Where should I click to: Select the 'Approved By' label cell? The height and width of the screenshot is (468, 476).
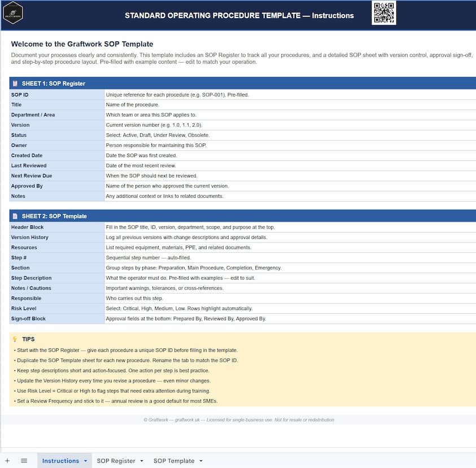(57, 186)
